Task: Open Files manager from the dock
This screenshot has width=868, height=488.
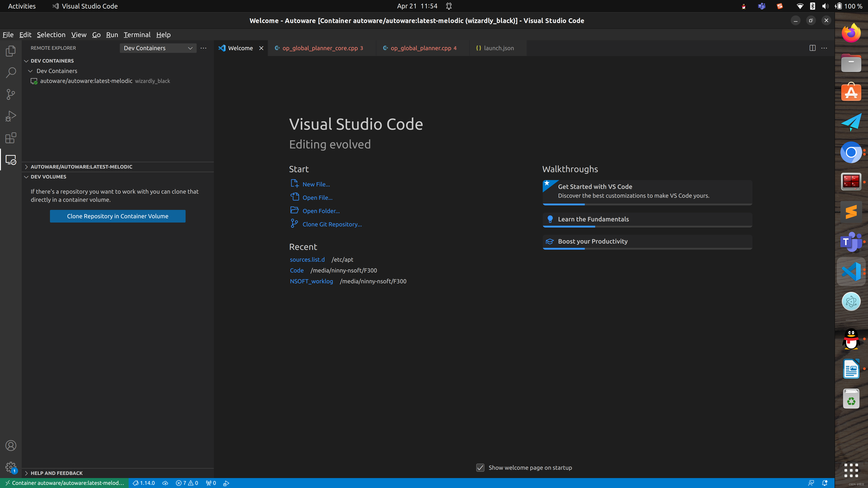Action: (851, 63)
